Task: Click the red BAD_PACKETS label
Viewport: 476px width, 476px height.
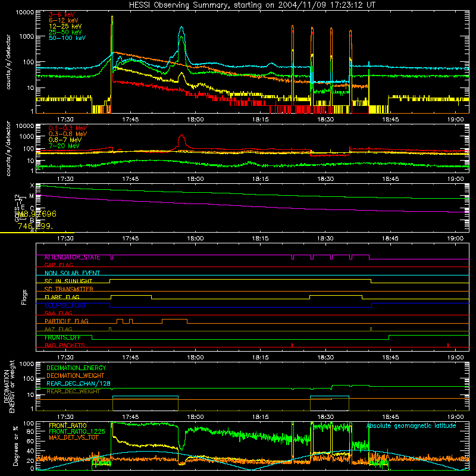Action: [x=65, y=345]
